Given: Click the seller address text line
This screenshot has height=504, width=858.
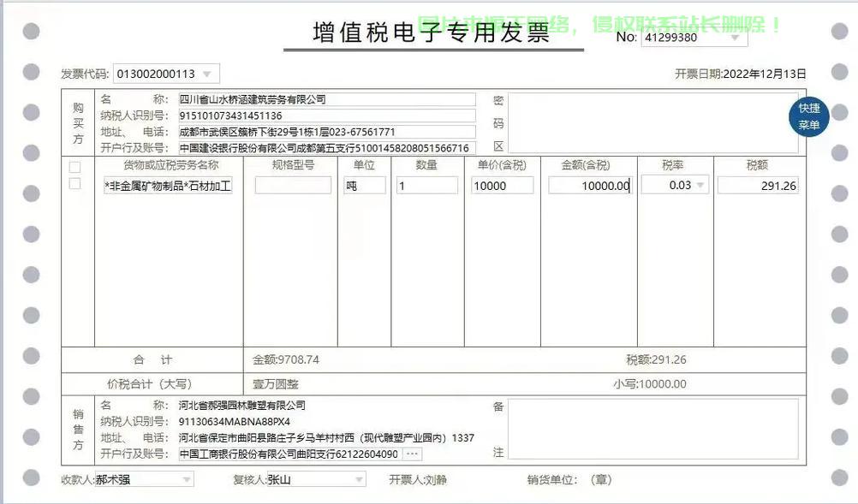Looking at the screenshot, I should point(326,438).
